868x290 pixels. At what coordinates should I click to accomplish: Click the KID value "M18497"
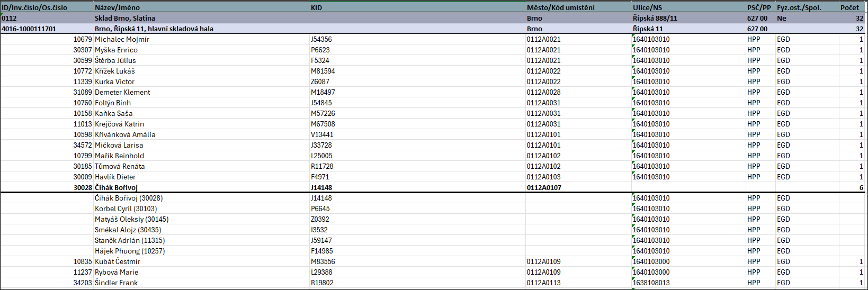pyautogui.click(x=323, y=92)
